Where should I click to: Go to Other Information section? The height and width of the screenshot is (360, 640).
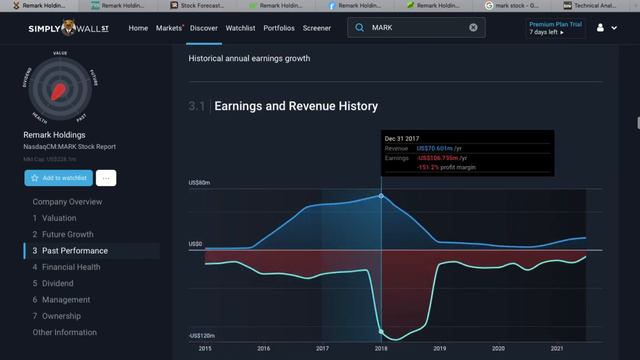pos(64,332)
